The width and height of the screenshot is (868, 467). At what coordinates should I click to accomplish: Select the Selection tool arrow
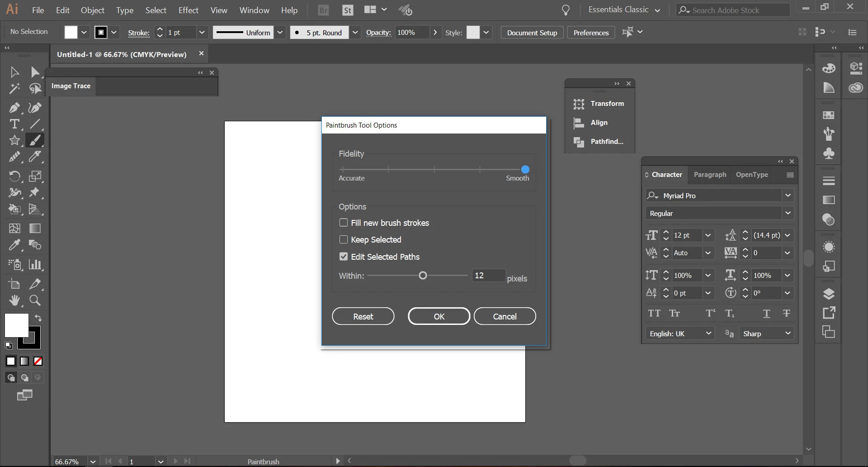coord(14,72)
